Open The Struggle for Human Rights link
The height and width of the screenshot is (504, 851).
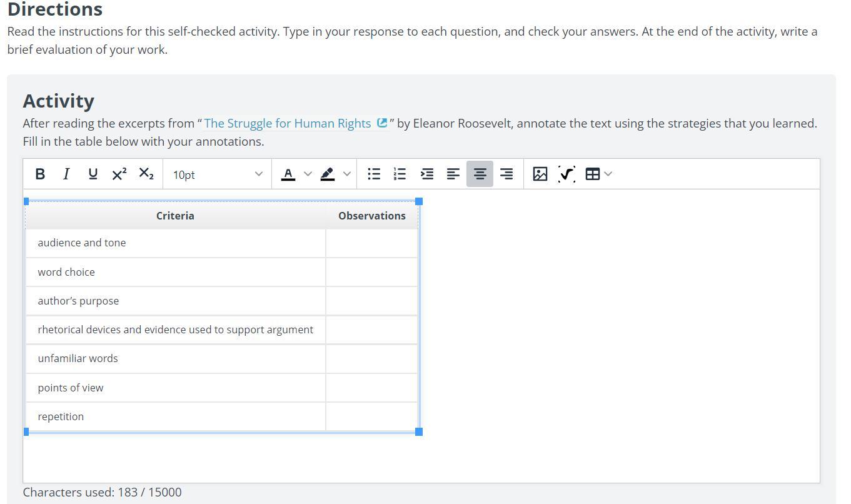[x=296, y=123]
